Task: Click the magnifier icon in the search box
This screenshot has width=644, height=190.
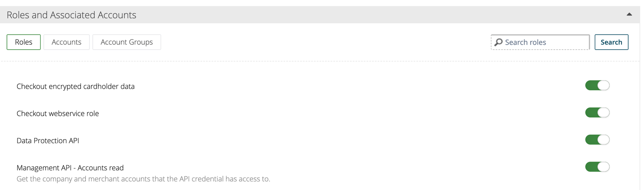Action: coord(498,42)
